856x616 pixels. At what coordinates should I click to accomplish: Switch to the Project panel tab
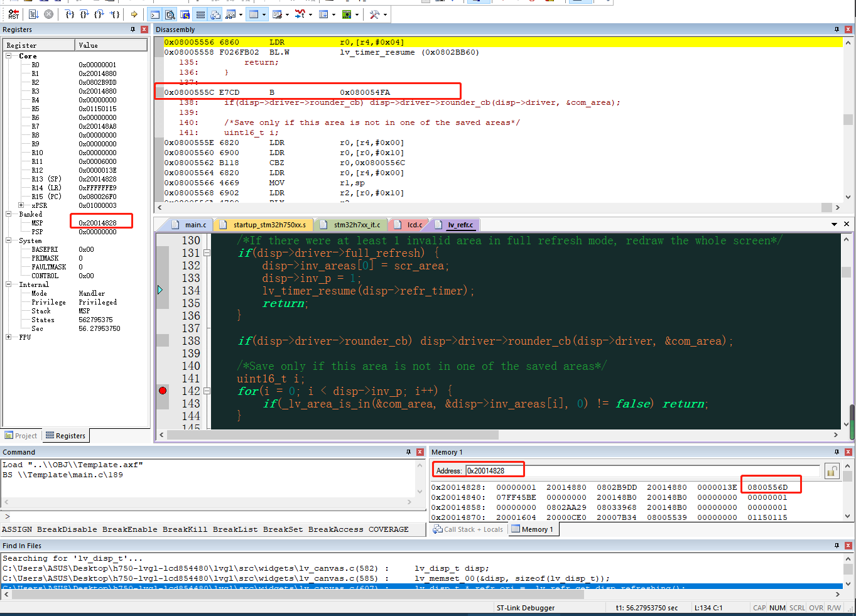(x=21, y=436)
